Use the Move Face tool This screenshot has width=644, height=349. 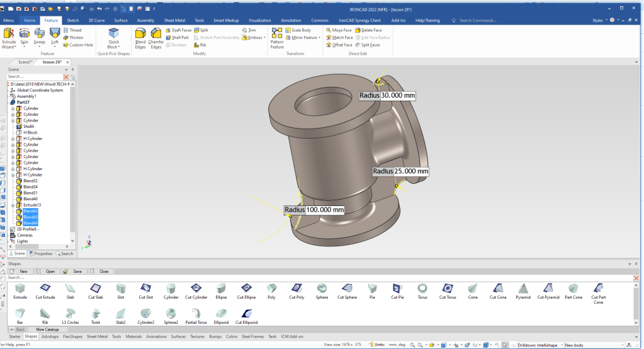click(339, 30)
